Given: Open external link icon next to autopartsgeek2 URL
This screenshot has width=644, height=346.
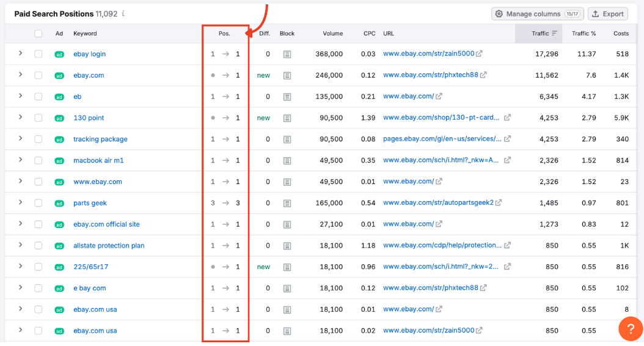Looking at the screenshot, I should (499, 202).
